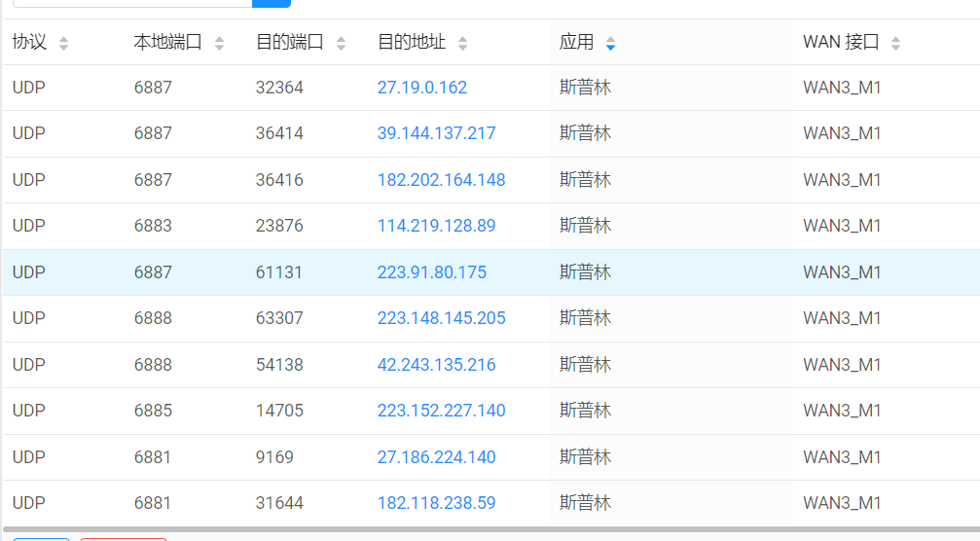This screenshot has height=541, width=980.
Task: Open the 182.202.164.148 address link
Action: point(441,180)
